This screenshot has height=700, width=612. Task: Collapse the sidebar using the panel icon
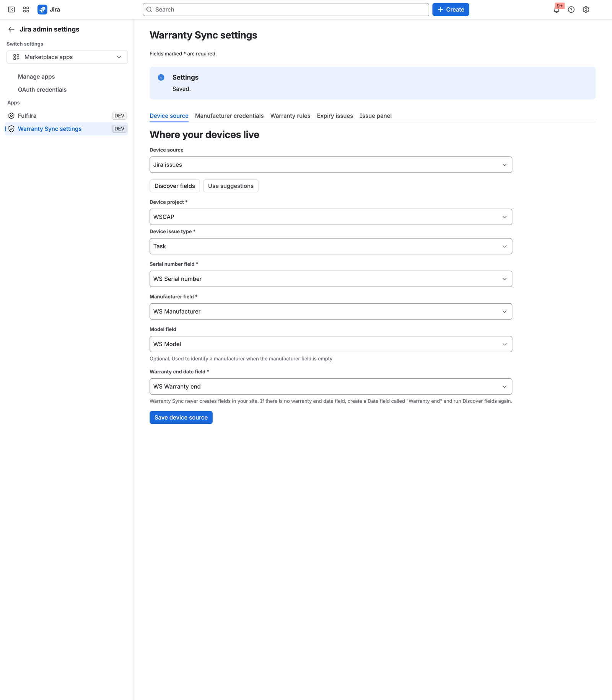click(x=11, y=10)
